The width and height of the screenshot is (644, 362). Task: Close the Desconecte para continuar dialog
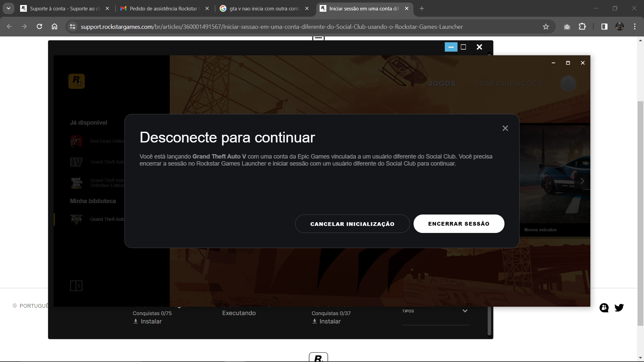click(x=505, y=128)
